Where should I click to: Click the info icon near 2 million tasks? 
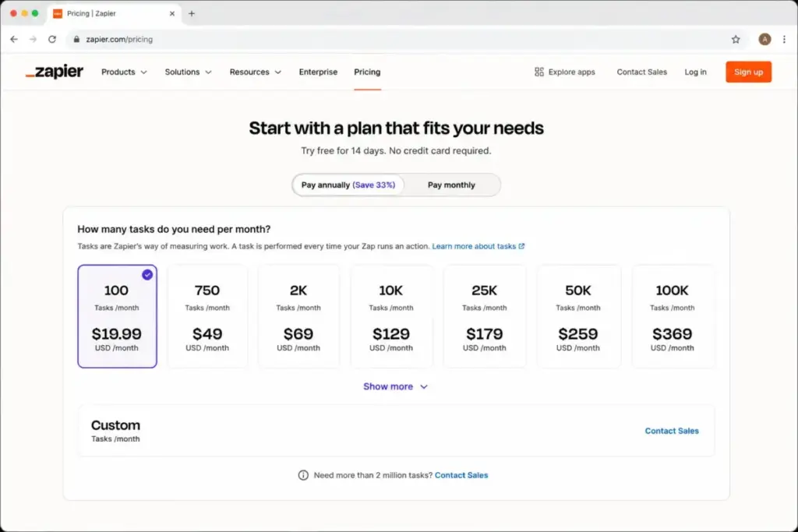(x=303, y=475)
